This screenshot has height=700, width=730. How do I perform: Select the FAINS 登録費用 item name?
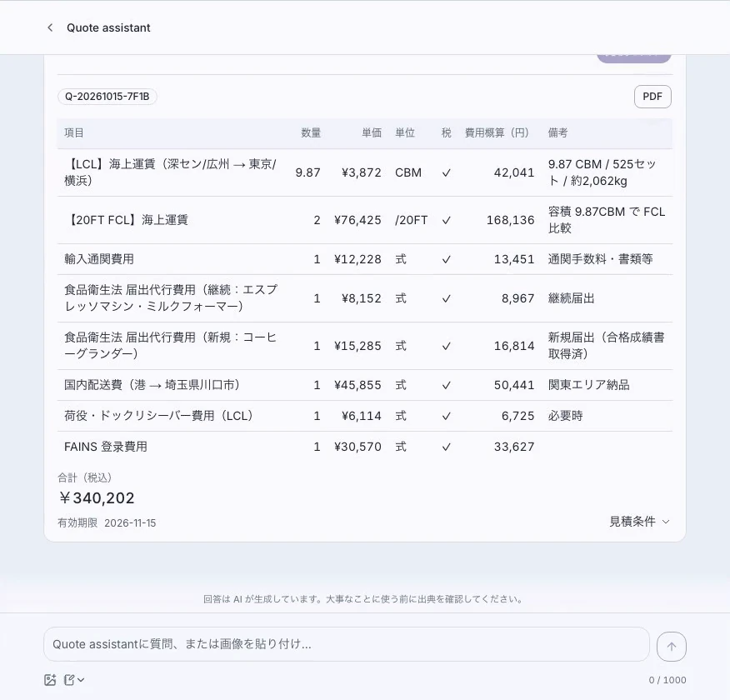coord(106,447)
